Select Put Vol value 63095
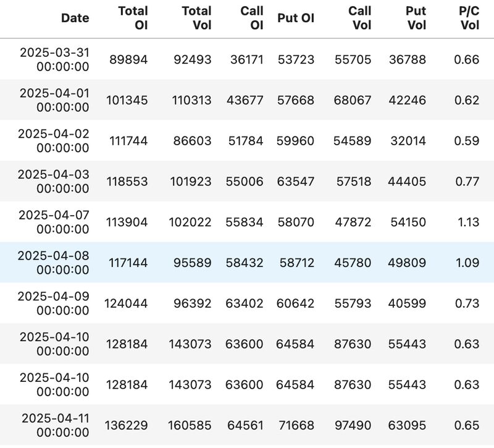The width and height of the screenshot is (494, 448). 407,426
